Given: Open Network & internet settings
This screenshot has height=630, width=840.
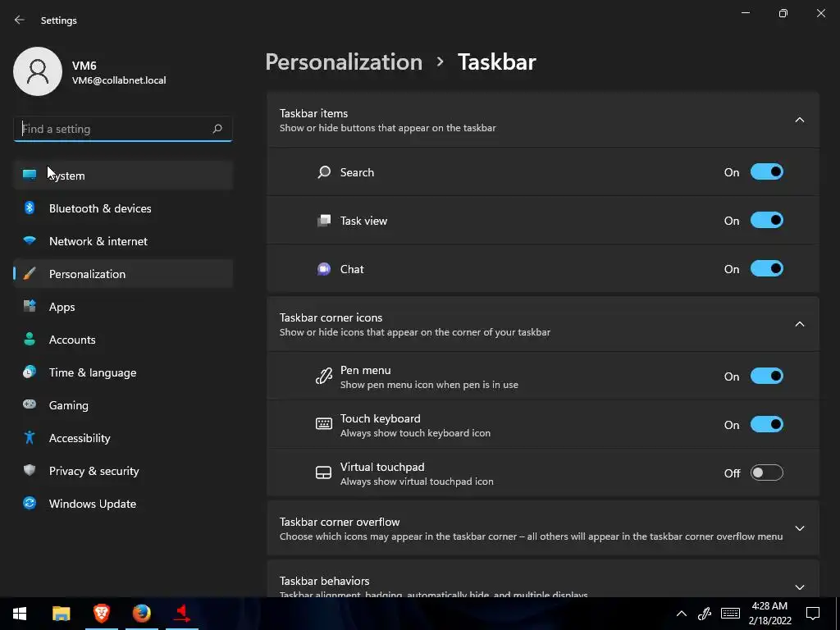Looking at the screenshot, I should click(x=123, y=241).
